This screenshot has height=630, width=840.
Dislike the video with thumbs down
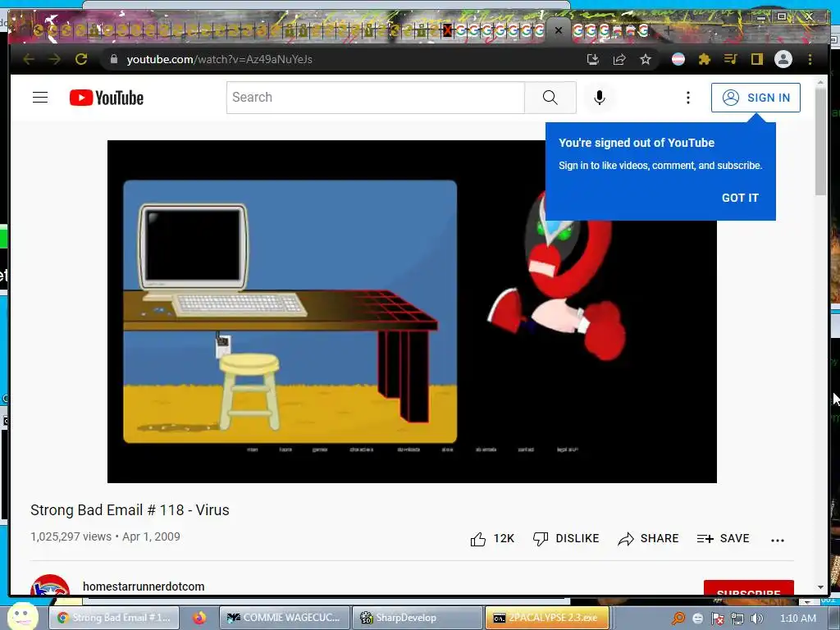(x=566, y=539)
